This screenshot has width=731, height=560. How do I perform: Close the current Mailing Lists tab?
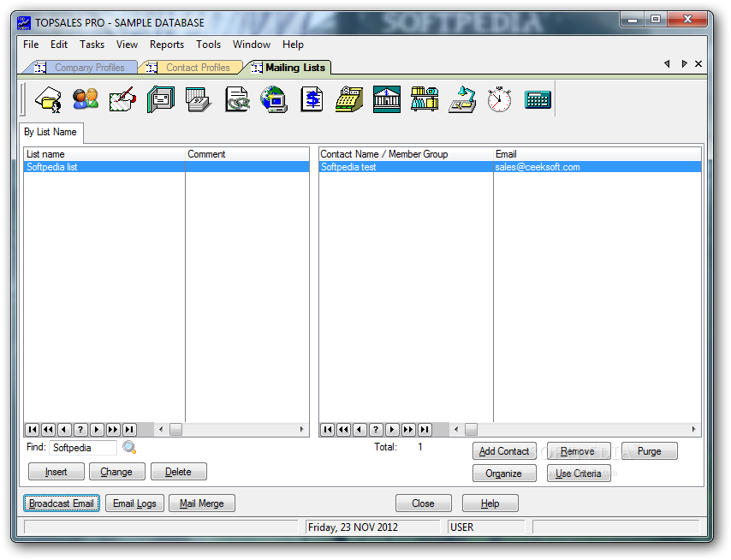point(698,64)
